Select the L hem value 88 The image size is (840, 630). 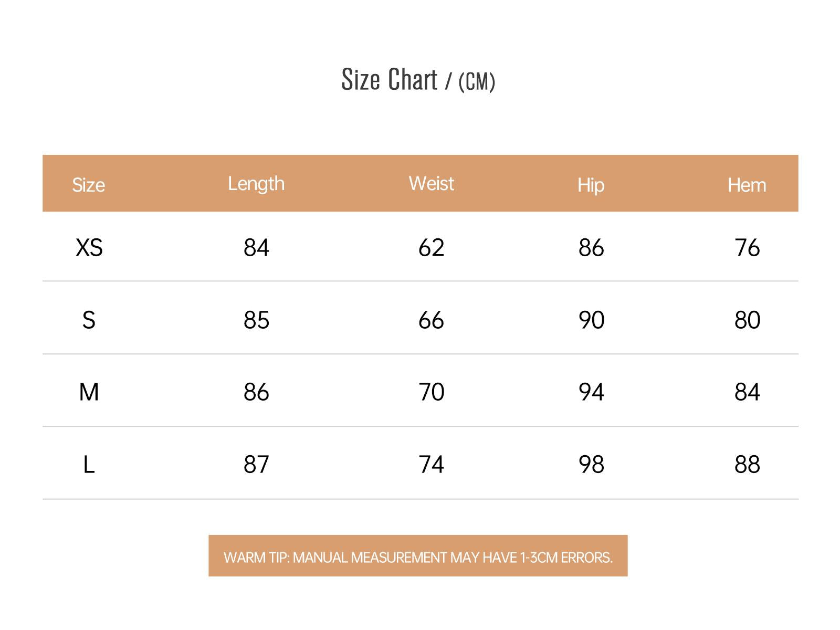747,465
